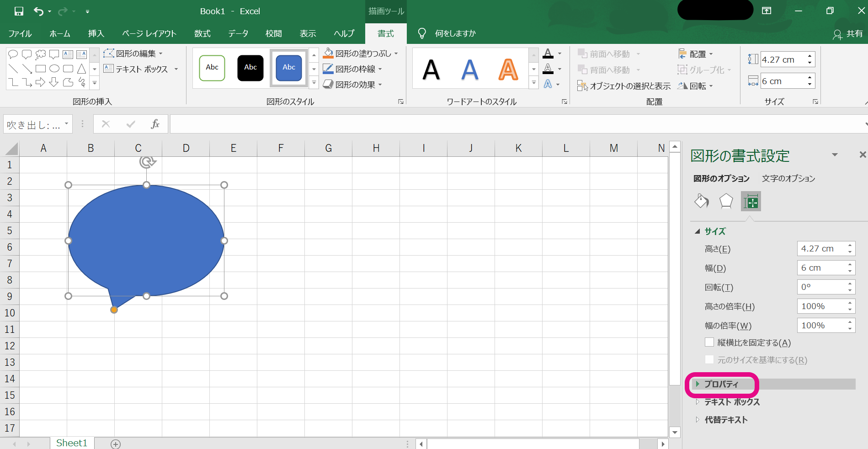The image size is (868, 449).
Task: Open 図形のスタイル dialog launcher
Action: (401, 102)
